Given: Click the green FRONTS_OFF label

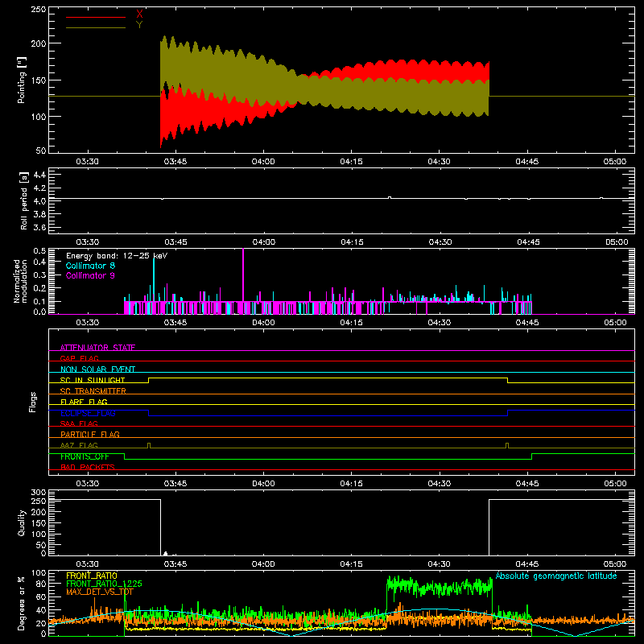Looking at the screenshot, I should click(85, 456).
